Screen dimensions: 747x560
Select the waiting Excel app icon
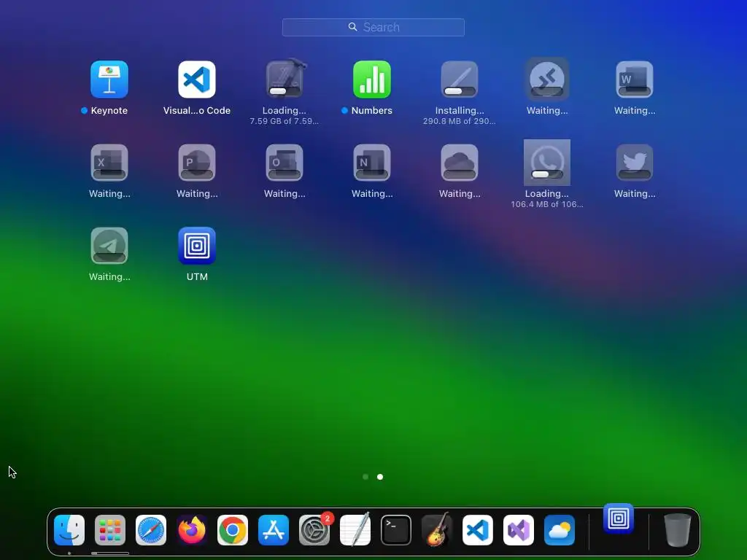click(109, 163)
